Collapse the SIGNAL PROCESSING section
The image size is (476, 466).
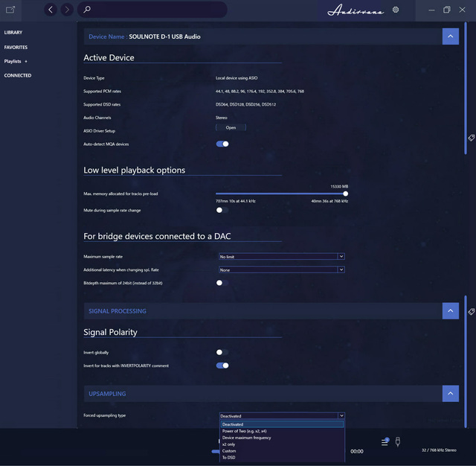pos(451,310)
